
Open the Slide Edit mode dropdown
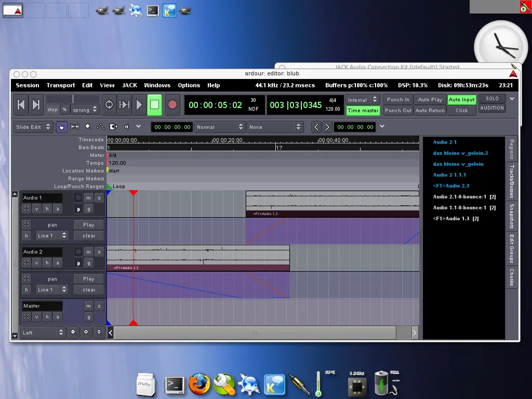[x=33, y=127]
